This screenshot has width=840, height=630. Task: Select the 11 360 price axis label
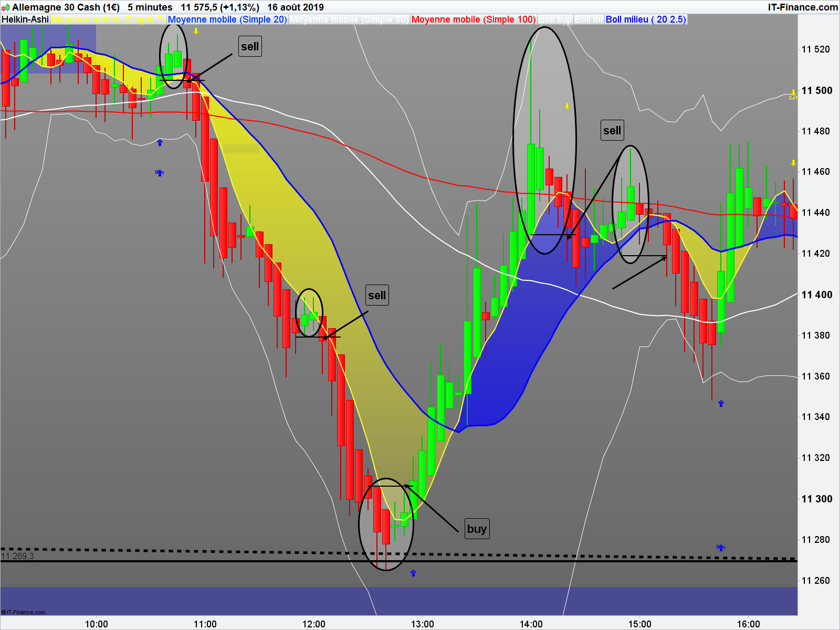coord(816,376)
